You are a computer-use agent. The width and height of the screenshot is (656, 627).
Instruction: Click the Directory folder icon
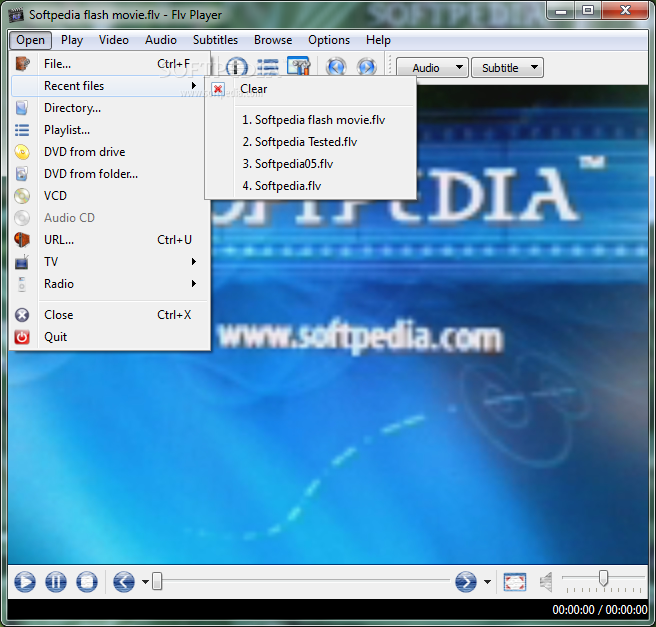coord(22,107)
